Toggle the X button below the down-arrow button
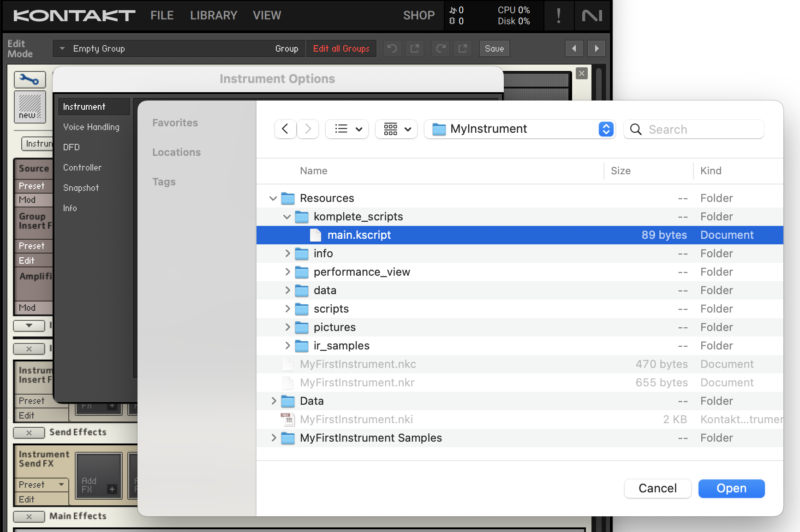 pos(29,349)
